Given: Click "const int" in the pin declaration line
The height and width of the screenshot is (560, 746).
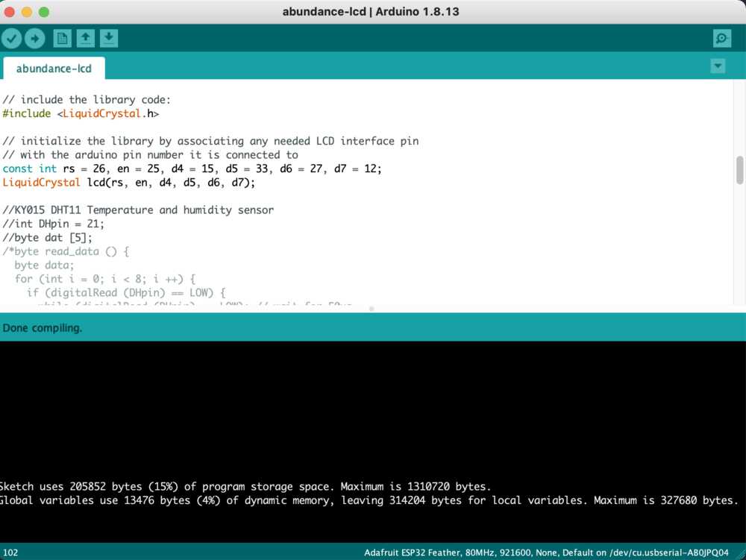Looking at the screenshot, I should (30, 169).
